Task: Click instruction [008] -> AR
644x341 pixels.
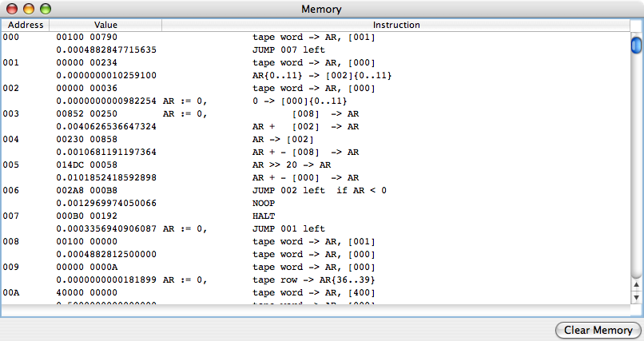Action: (326, 113)
